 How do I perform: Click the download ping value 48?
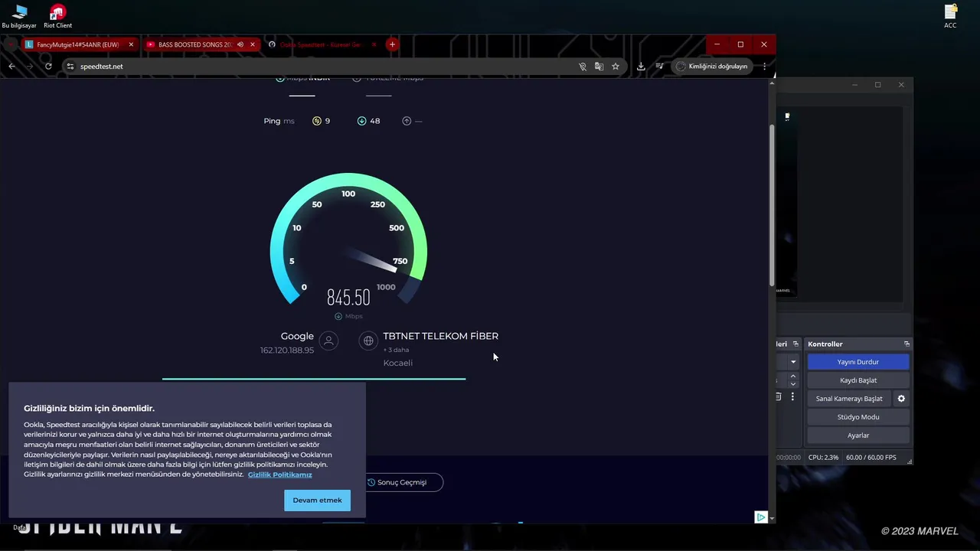point(374,121)
